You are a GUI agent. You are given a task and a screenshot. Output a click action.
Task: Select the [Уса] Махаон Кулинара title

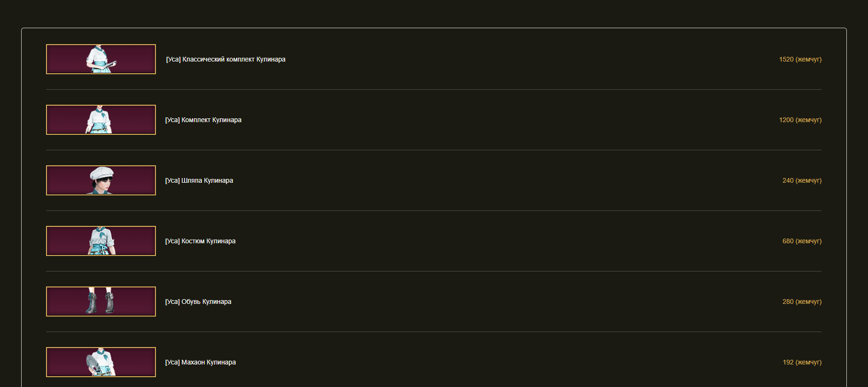point(201,362)
